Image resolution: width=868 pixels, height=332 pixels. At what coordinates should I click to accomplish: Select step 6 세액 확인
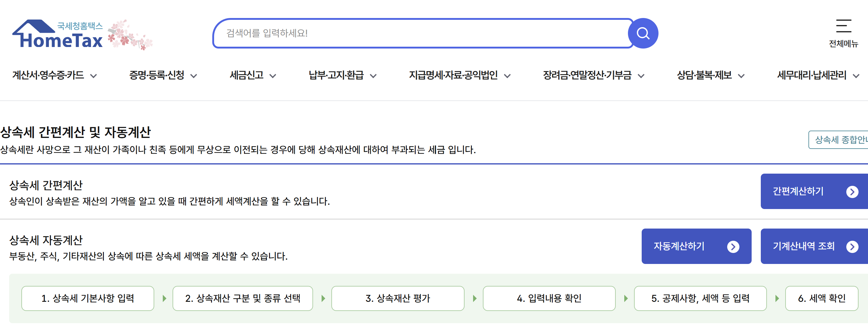click(822, 298)
